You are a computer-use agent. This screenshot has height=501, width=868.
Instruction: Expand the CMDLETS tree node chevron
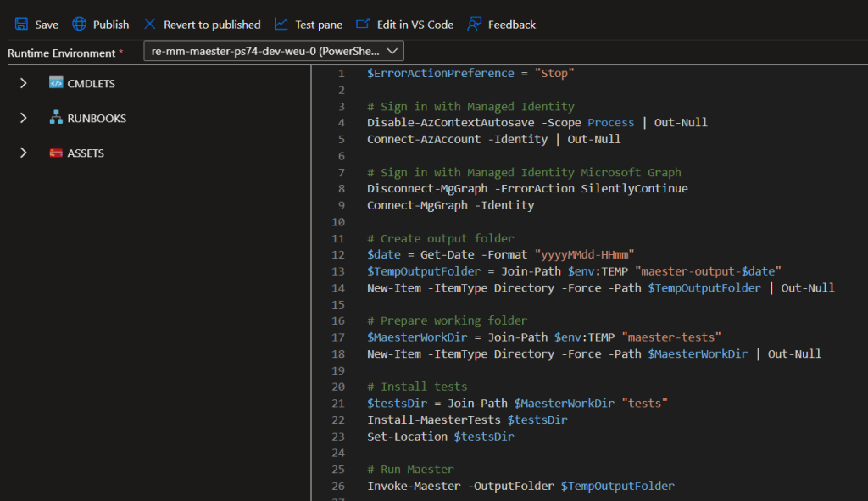[23, 83]
